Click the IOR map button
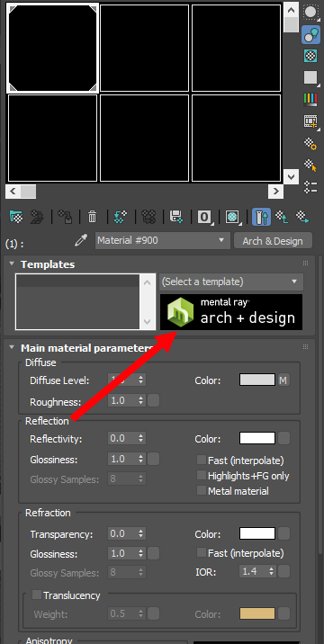Screen dimensions: 324x644 (283, 571)
